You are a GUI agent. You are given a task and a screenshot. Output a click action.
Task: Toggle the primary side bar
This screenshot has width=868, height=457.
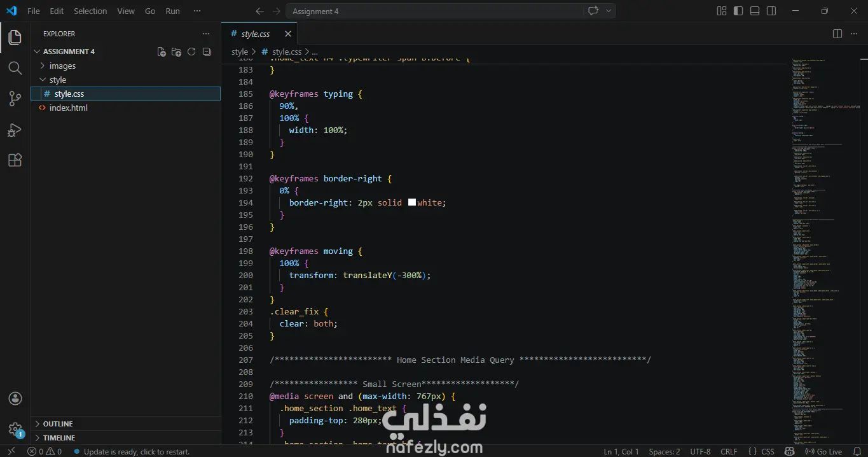point(738,11)
